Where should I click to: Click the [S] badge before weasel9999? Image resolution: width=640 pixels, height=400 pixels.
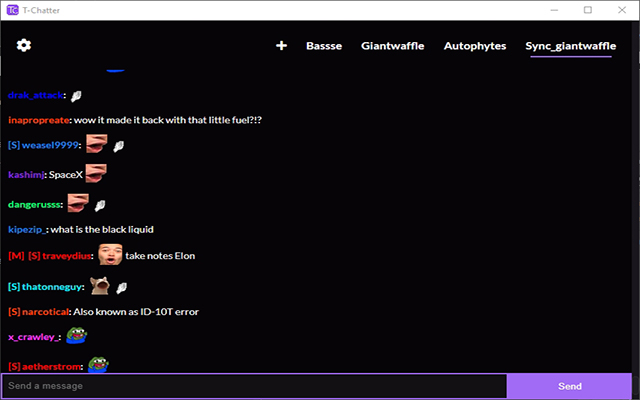point(14,145)
